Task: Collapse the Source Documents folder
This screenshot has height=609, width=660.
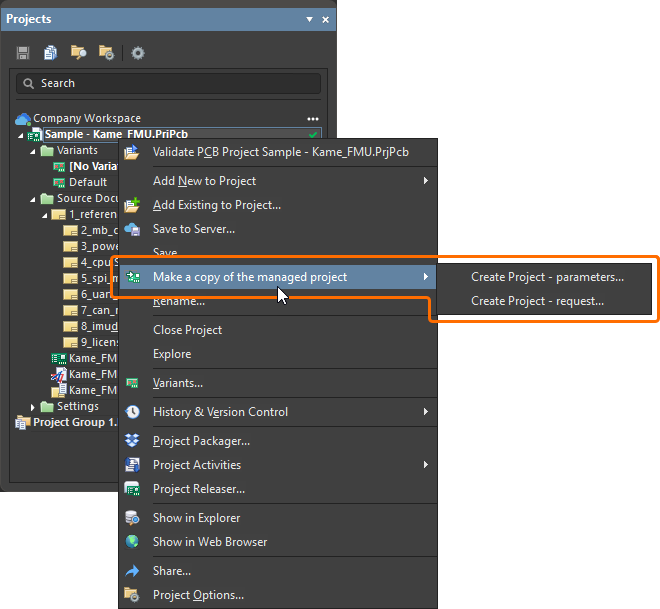Action: point(33,199)
